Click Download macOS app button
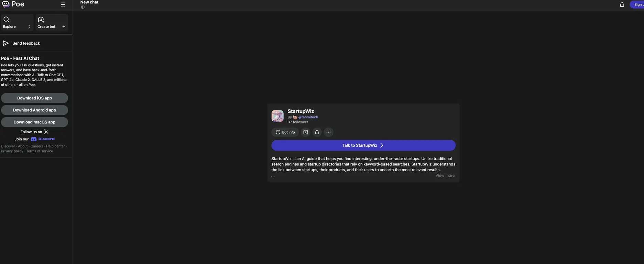This screenshot has height=264, width=644. [34, 122]
